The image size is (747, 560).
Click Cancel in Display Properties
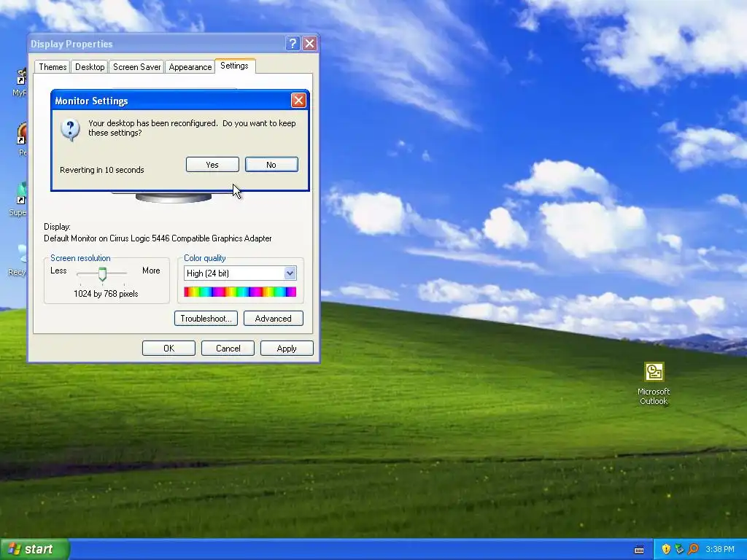228,349
